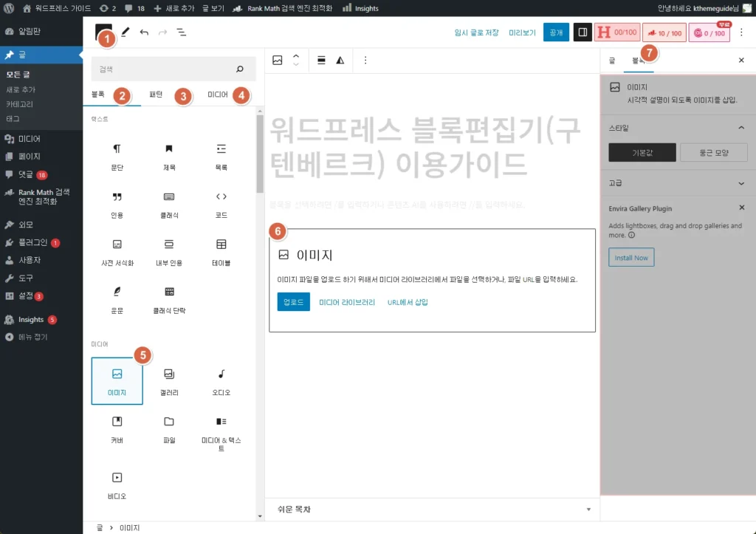Insert the Audio (오디오) block
The width and height of the screenshot is (756, 534).
pos(221,381)
